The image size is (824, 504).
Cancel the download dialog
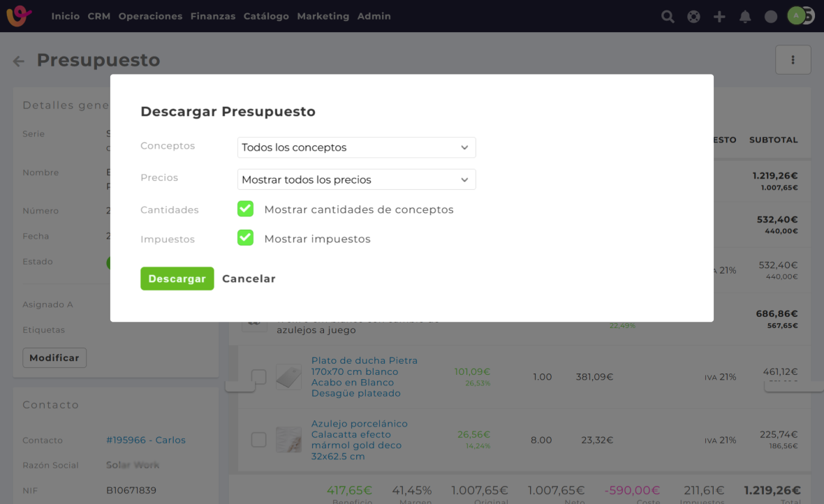tap(249, 279)
